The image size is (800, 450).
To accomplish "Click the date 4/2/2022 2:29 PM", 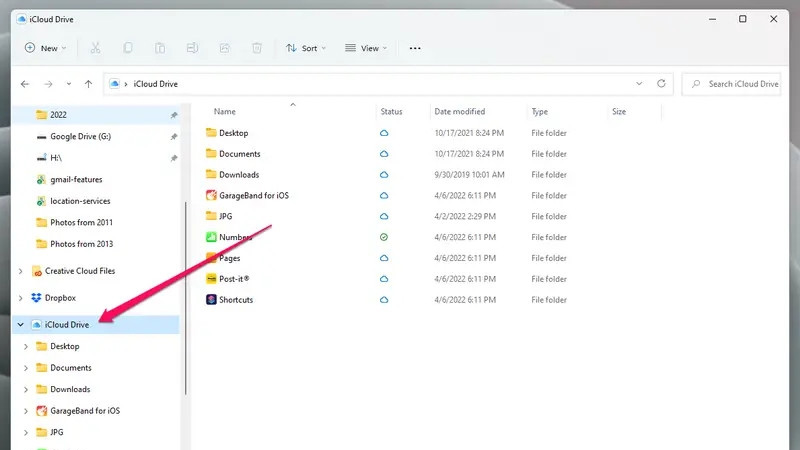I will (x=465, y=216).
